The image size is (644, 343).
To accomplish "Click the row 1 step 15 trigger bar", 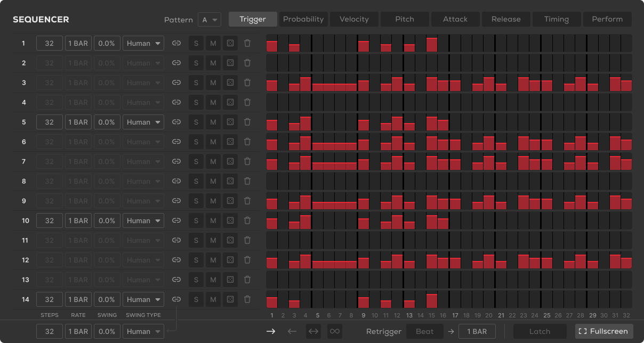I will [x=432, y=45].
